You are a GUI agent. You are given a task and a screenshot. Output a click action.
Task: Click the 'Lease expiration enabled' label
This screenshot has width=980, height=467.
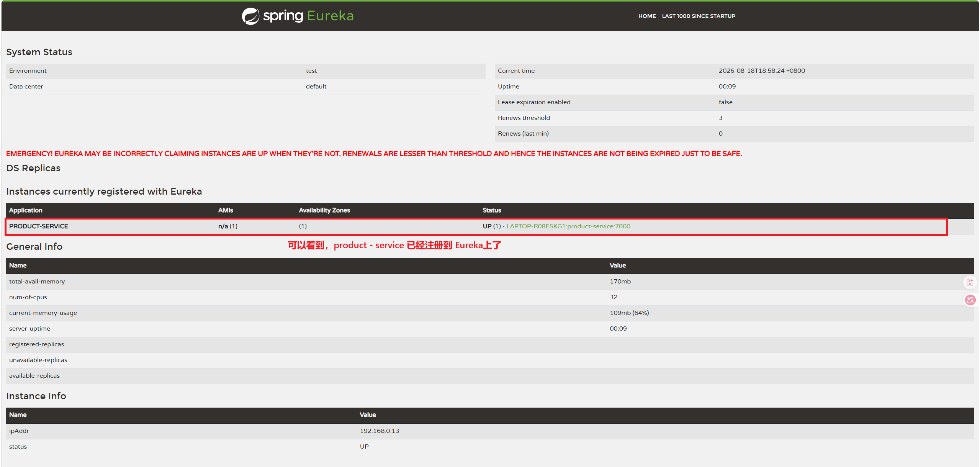coord(534,102)
